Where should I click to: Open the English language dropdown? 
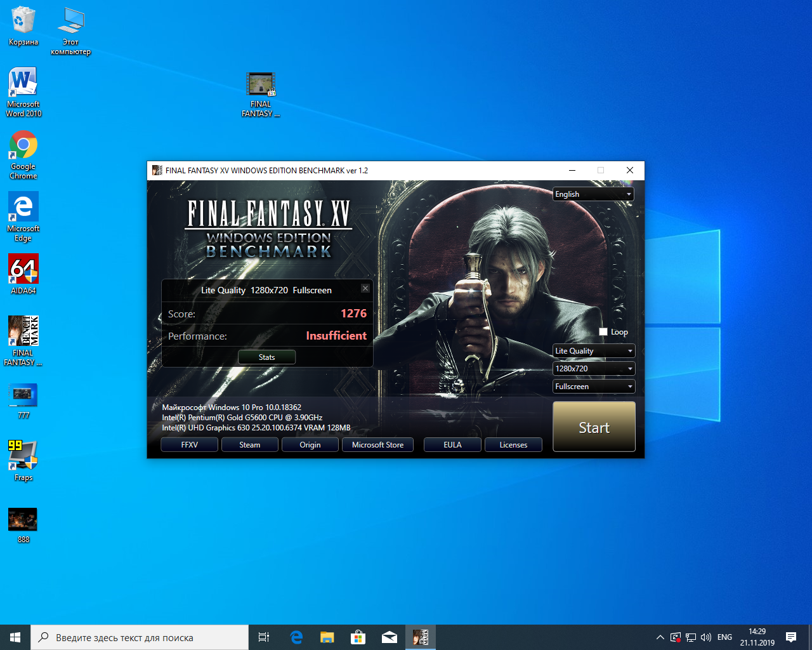coord(593,194)
